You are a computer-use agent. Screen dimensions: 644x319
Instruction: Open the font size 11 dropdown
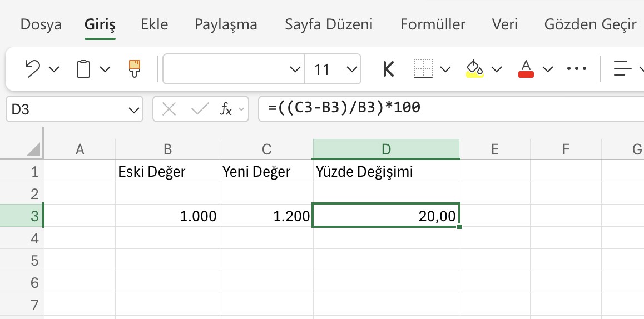point(351,69)
